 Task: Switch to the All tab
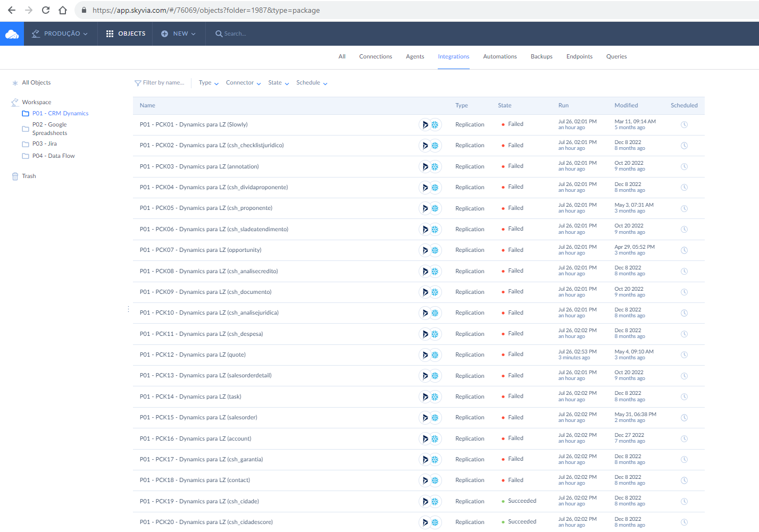click(x=342, y=57)
